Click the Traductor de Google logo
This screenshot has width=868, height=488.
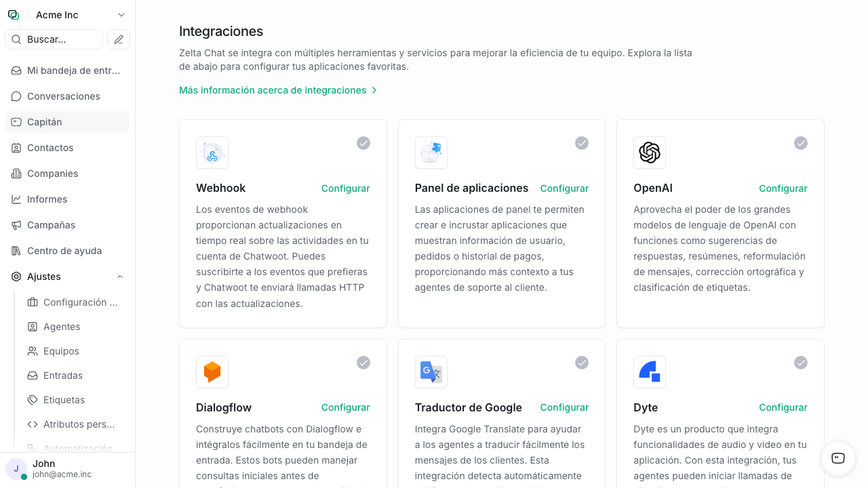coord(431,372)
